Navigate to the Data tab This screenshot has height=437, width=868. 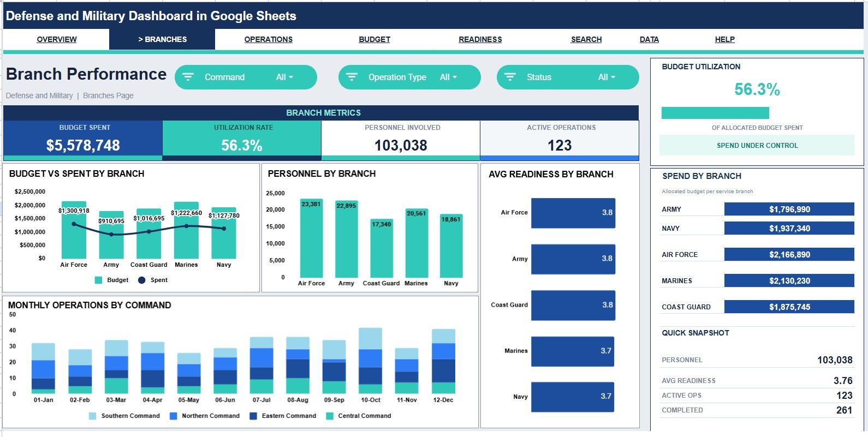click(649, 39)
